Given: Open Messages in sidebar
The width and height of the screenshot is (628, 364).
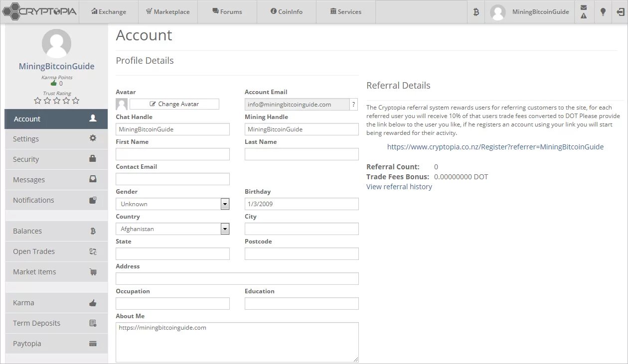Looking at the screenshot, I should tap(56, 180).
